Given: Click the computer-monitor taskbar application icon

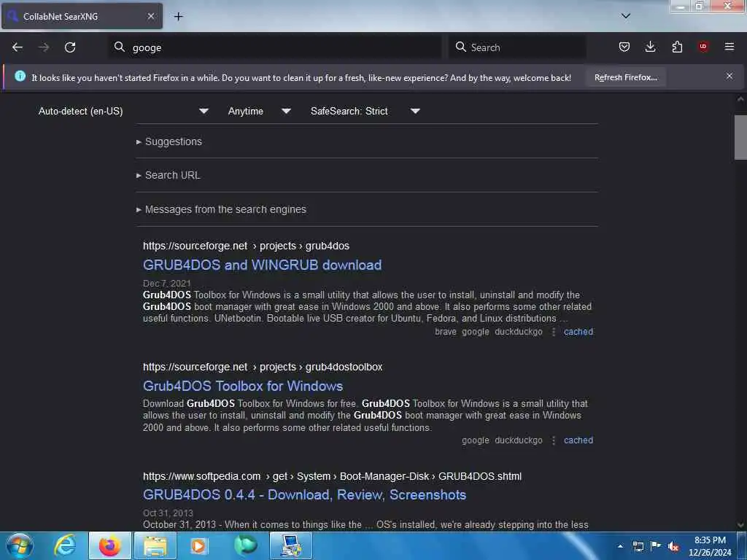Looking at the screenshot, I should coord(291,545).
